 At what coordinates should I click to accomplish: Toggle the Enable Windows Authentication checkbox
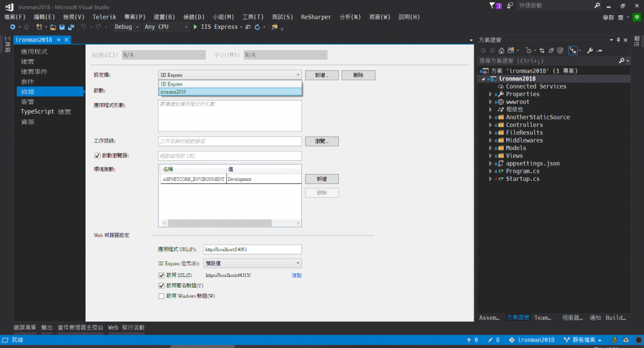click(162, 296)
